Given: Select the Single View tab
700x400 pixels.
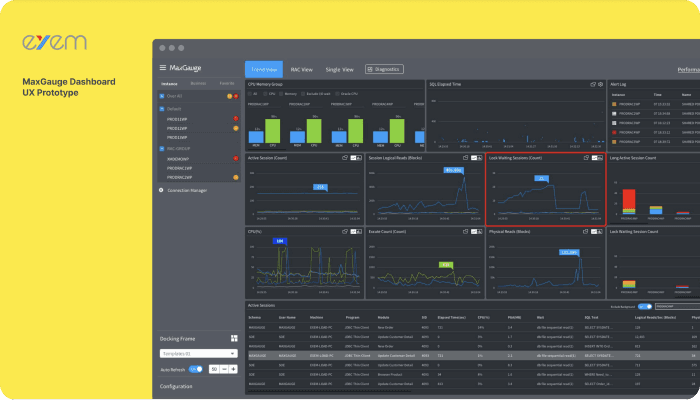Looking at the screenshot, I should [340, 69].
